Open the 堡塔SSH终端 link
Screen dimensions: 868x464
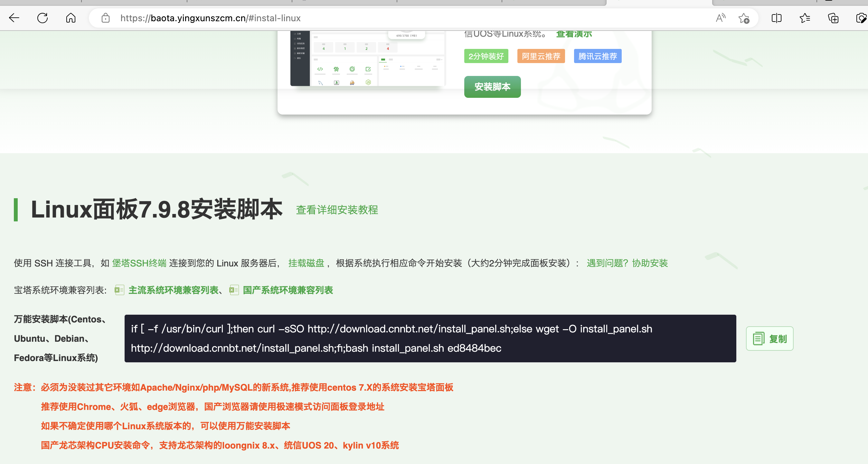139,263
